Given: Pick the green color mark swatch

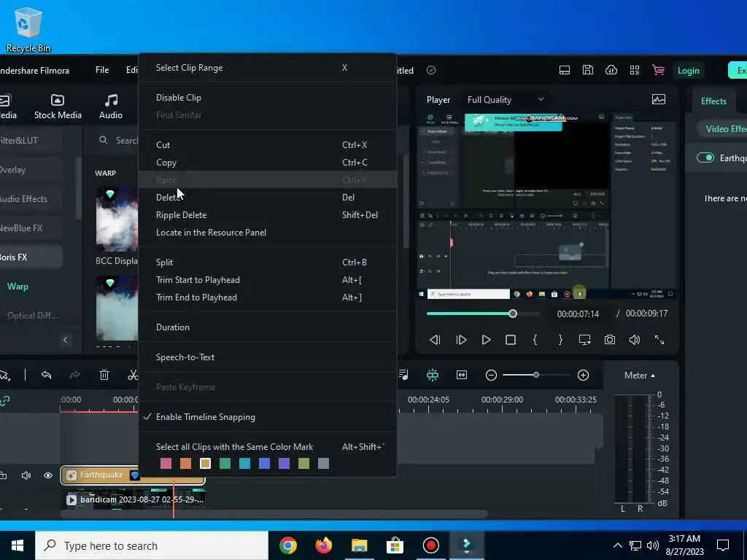Looking at the screenshot, I should click(225, 464).
